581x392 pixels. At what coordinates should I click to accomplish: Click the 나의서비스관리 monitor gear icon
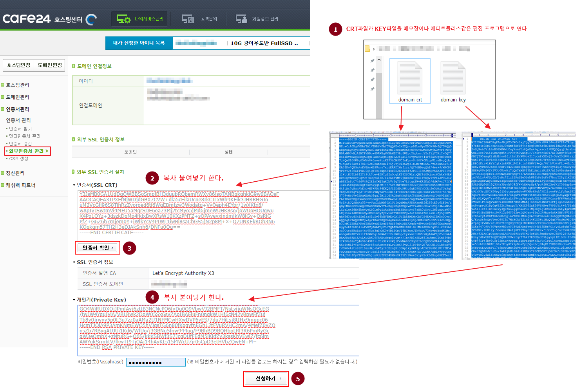124,19
